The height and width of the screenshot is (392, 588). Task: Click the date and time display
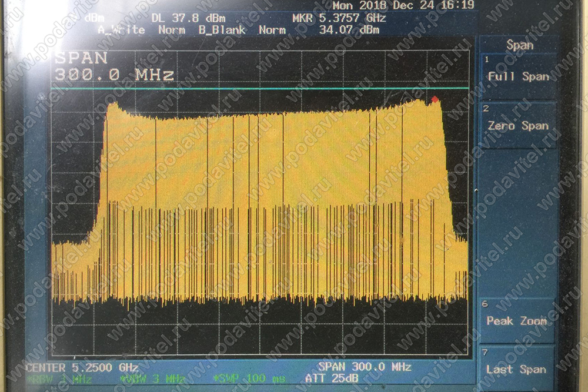(x=403, y=5)
